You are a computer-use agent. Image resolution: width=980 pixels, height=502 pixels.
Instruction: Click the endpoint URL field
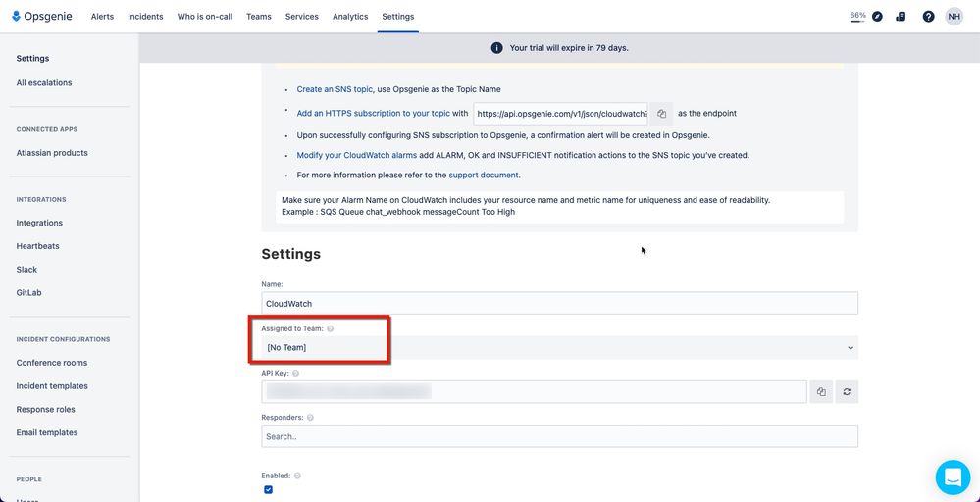[x=561, y=114]
